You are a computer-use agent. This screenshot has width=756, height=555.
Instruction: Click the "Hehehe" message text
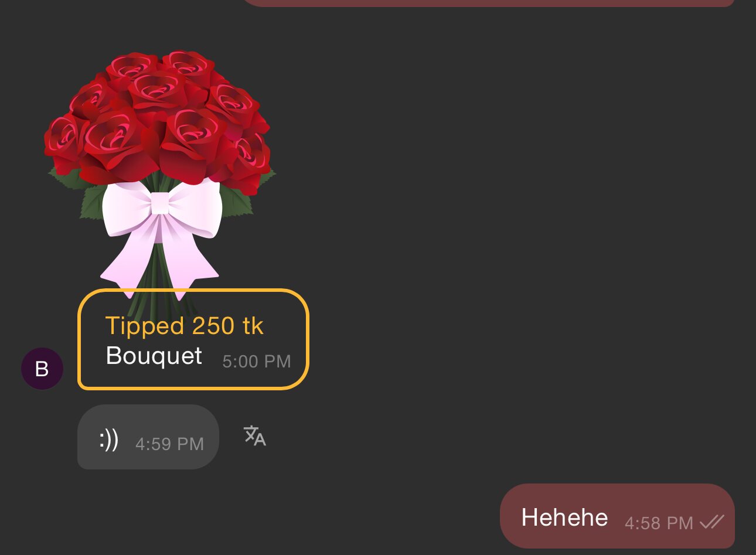[565, 517]
